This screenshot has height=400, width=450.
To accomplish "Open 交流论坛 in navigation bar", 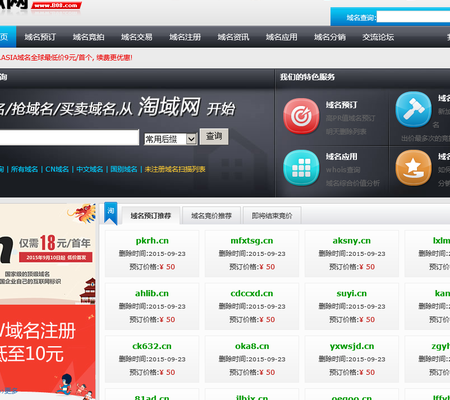I will click(x=378, y=37).
